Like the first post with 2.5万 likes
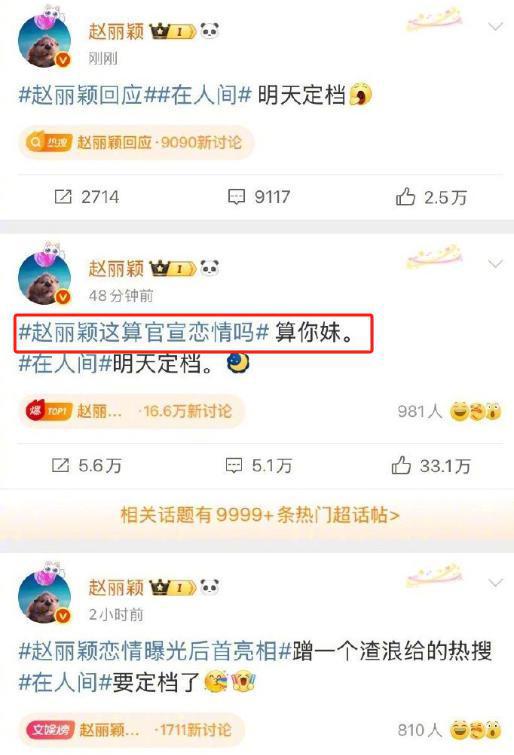514x755 pixels. click(431, 197)
